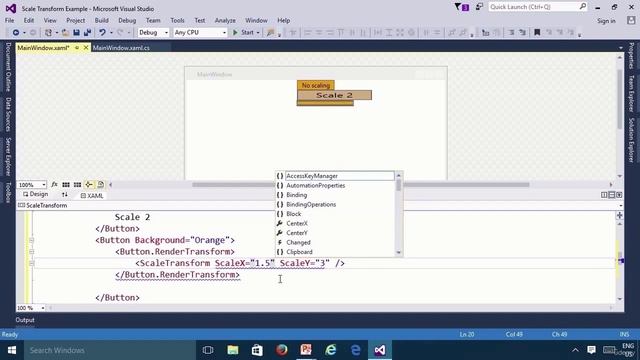Click the Search Windows taskbar field
Image resolution: width=640 pixels, height=360 pixels.
(x=110, y=350)
